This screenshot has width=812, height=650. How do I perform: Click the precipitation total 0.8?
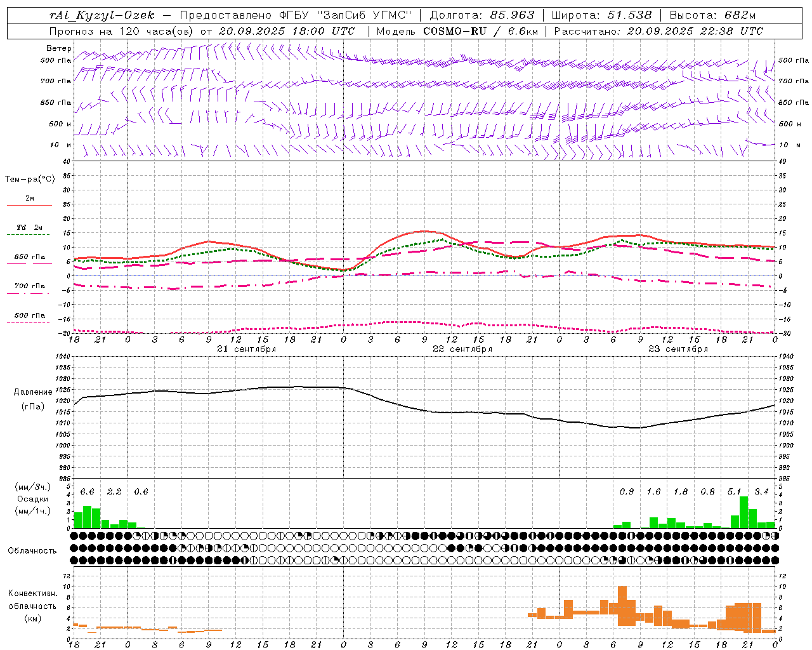(707, 492)
